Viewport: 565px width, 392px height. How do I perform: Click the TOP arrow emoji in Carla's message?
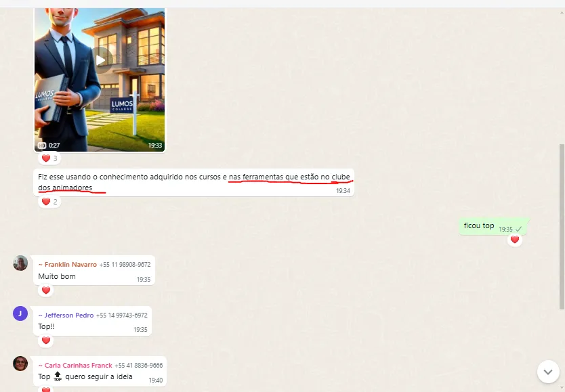(58, 376)
